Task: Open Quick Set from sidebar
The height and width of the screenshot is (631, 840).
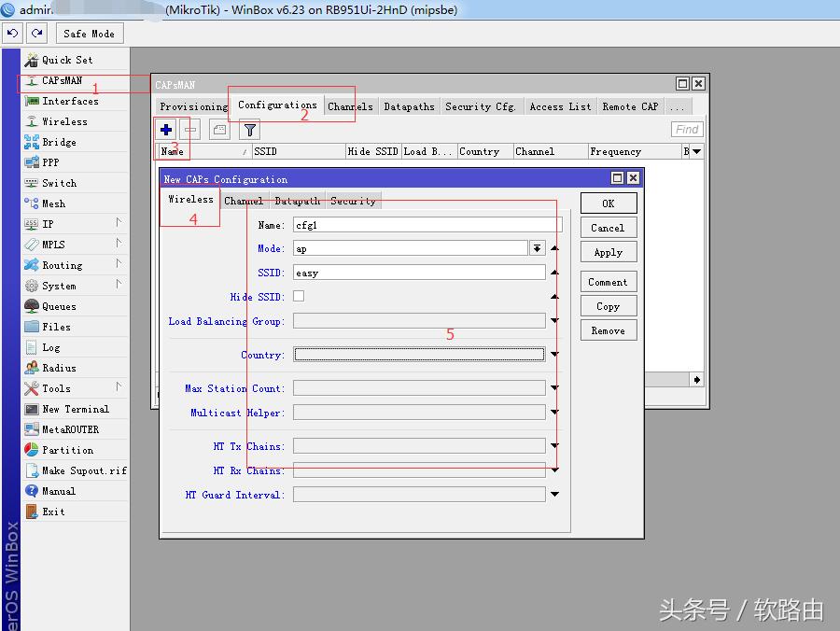Action: tap(76, 60)
